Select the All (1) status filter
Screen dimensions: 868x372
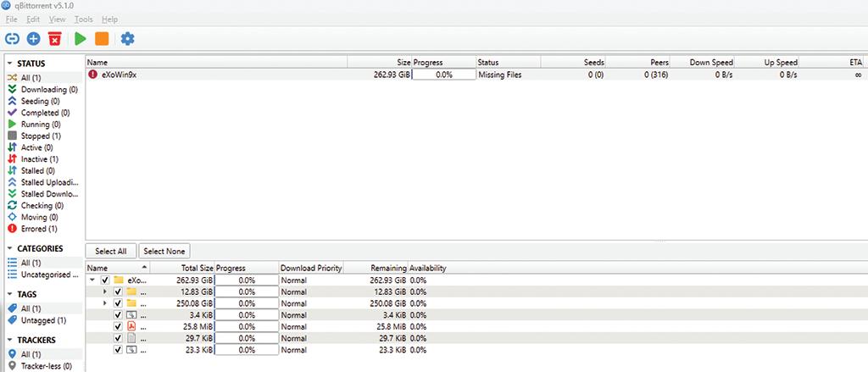pyautogui.click(x=44, y=78)
